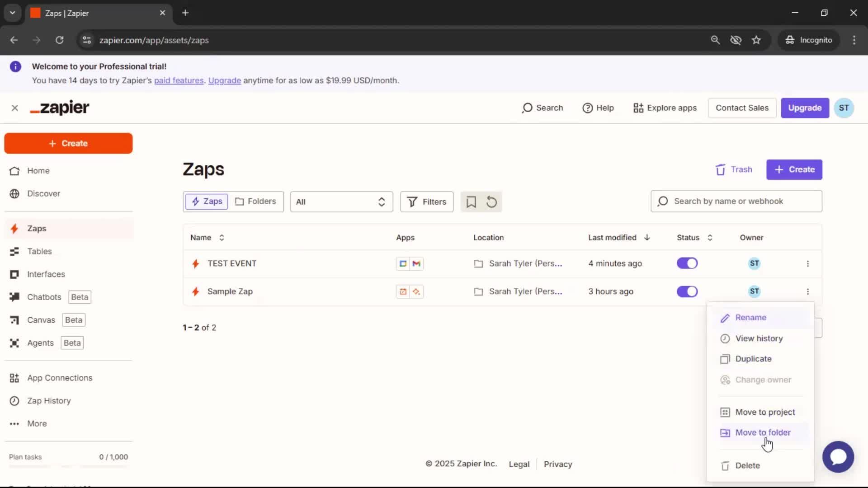Image resolution: width=868 pixels, height=488 pixels.
Task: Open Chatbots in the sidebar
Action: coord(68,297)
